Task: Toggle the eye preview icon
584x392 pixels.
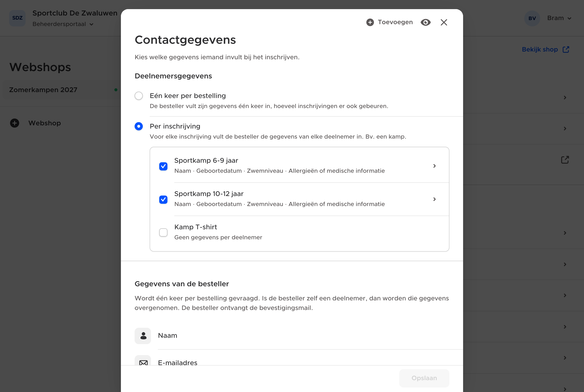Action: [x=425, y=22]
